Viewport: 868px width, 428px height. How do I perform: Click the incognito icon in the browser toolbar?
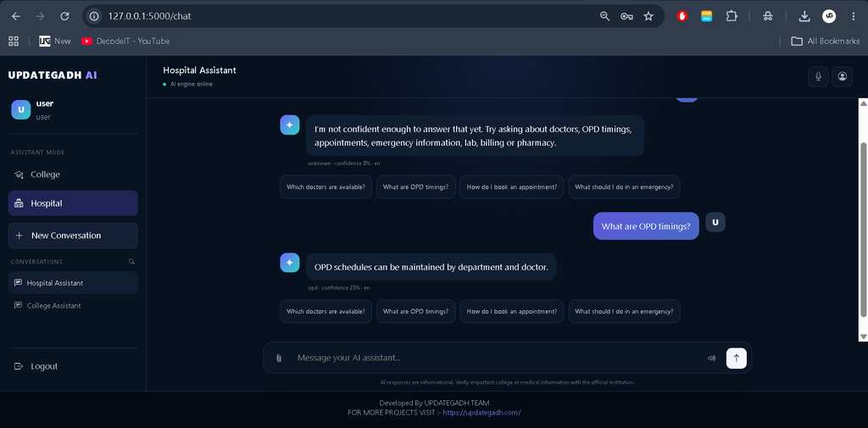[768, 16]
